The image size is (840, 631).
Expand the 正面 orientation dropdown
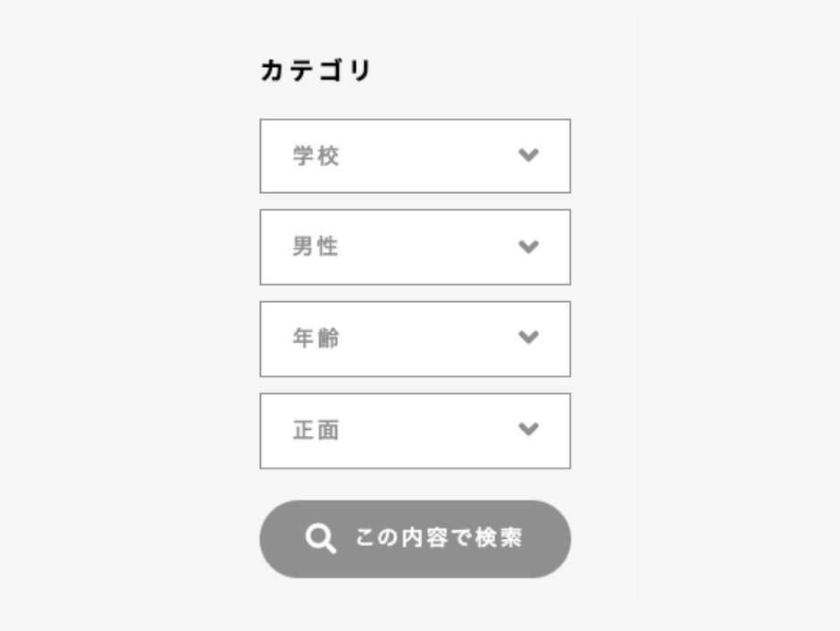coord(415,430)
